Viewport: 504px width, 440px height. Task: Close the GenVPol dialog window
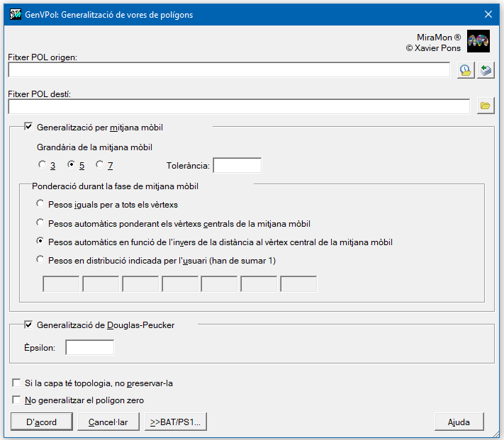pyautogui.click(x=488, y=14)
